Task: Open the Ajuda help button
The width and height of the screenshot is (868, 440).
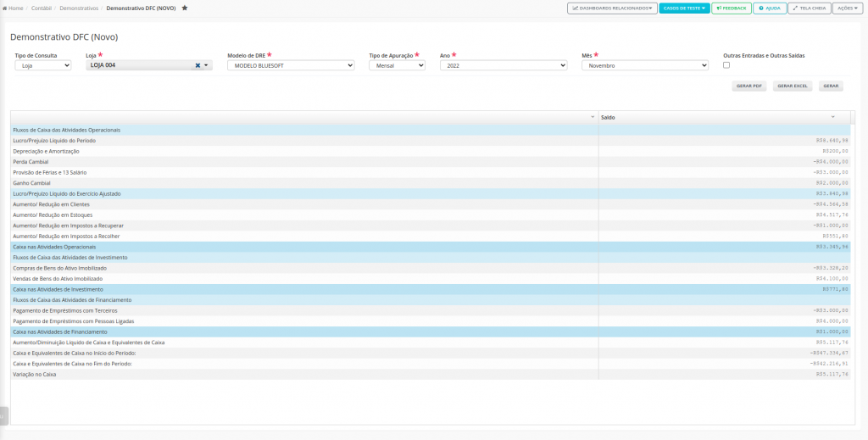Action: coord(769,8)
